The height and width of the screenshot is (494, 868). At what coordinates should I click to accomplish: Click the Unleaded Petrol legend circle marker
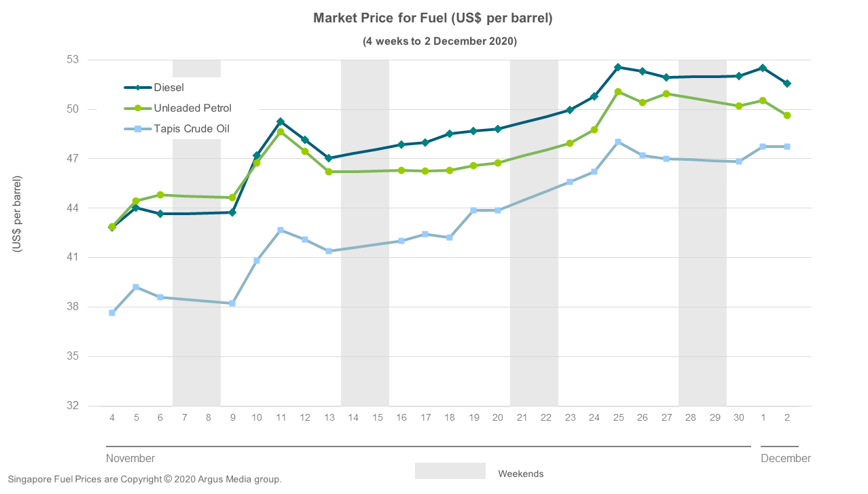click(x=139, y=108)
